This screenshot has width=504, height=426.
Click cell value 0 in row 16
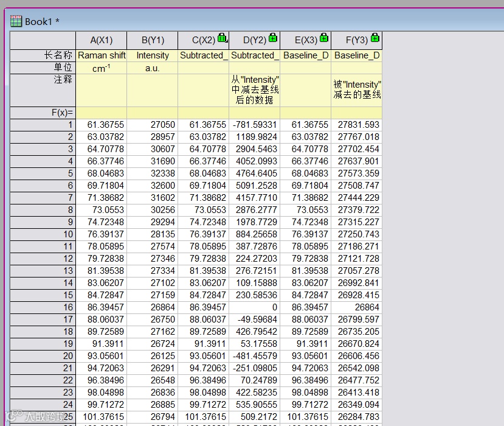255,307
